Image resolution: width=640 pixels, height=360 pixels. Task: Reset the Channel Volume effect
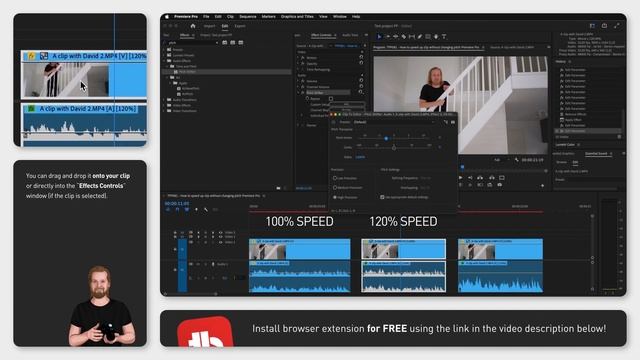point(361,86)
